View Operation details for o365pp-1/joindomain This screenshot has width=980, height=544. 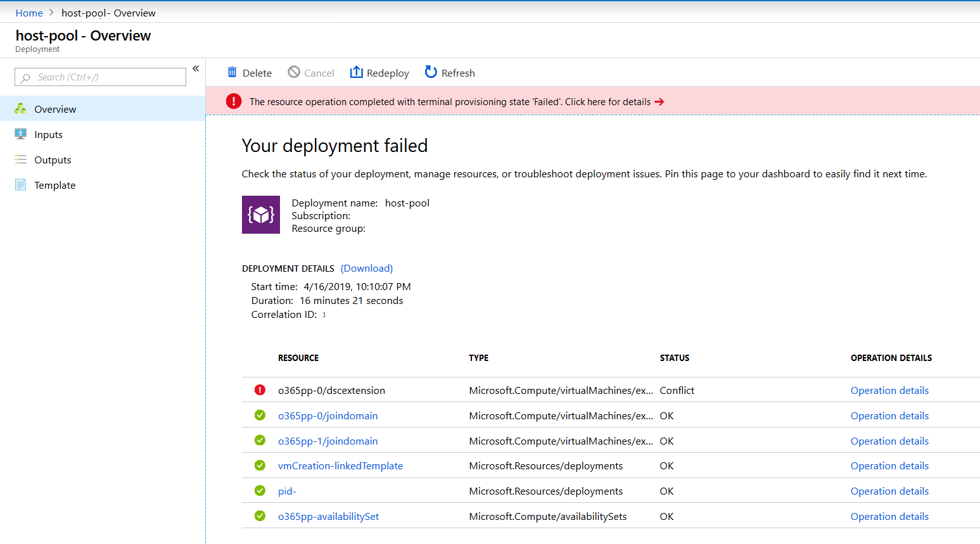tap(889, 441)
